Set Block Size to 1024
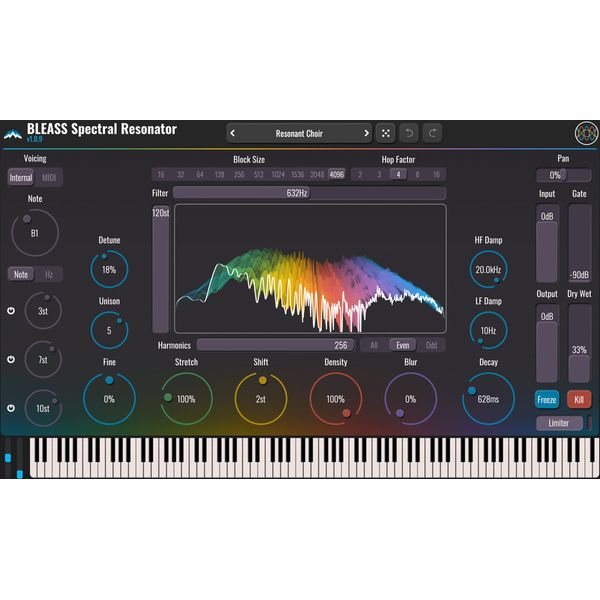The height and width of the screenshot is (600, 600). (278, 174)
